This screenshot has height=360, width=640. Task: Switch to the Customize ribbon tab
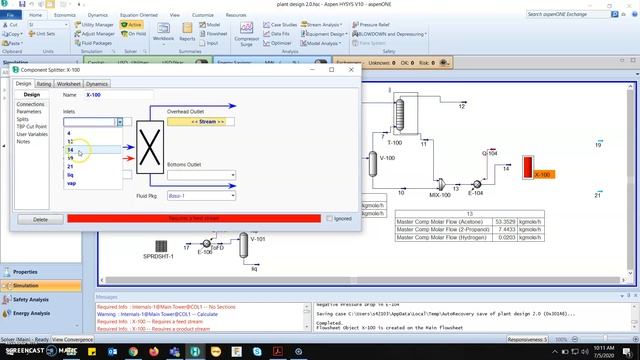tap(202, 15)
